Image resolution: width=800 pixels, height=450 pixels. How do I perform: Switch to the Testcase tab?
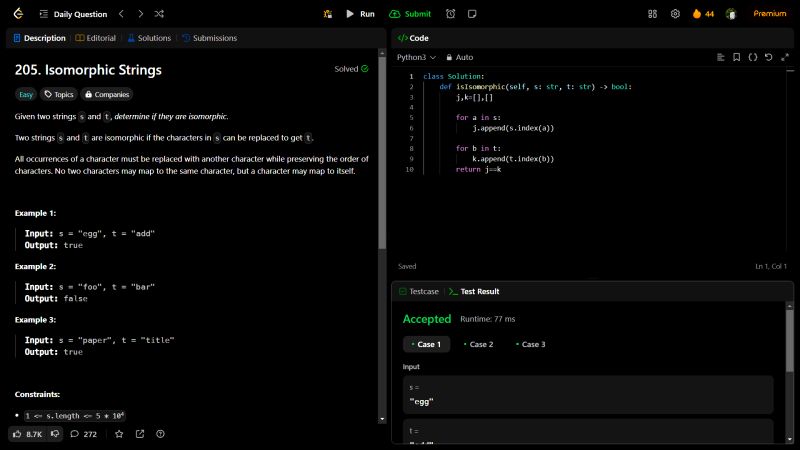coord(418,291)
